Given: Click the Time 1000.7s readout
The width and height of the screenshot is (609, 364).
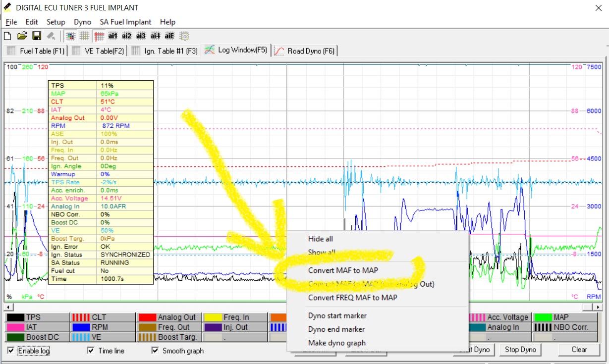Looking at the screenshot, I should (111, 279).
